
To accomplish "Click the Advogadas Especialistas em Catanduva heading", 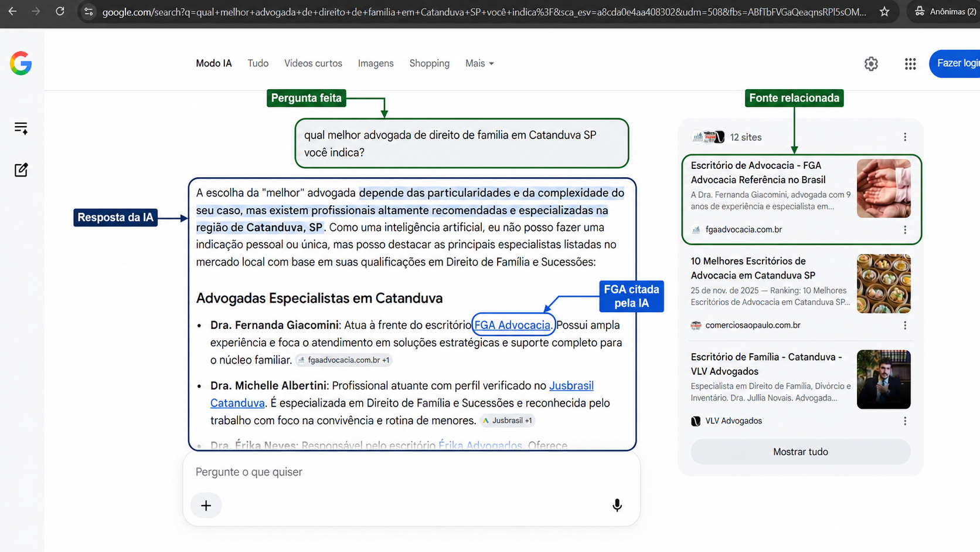I will click(x=319, y=298).
